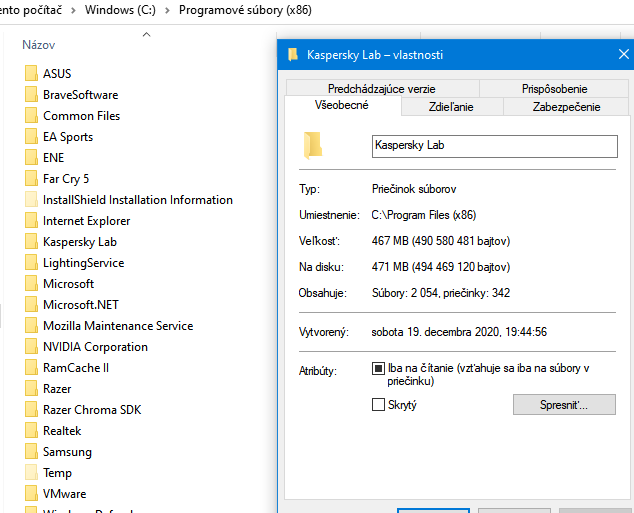Select the Mozilla Maintenance Service folder icon

(x=31, y=326)
